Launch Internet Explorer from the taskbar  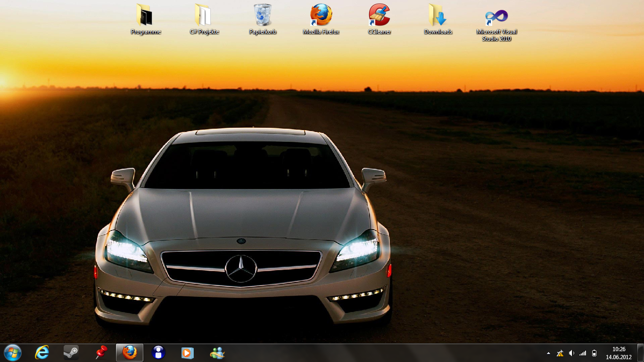[42, 353]
